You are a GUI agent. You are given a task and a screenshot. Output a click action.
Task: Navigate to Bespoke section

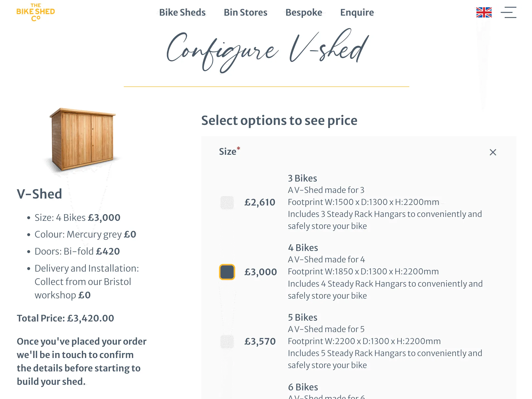304,13
